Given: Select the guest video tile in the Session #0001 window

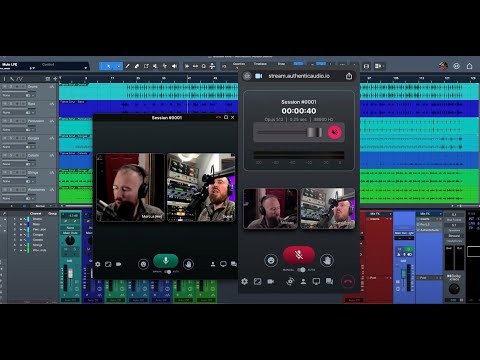Looking at the screenshot, I should (x=201, y=187).
